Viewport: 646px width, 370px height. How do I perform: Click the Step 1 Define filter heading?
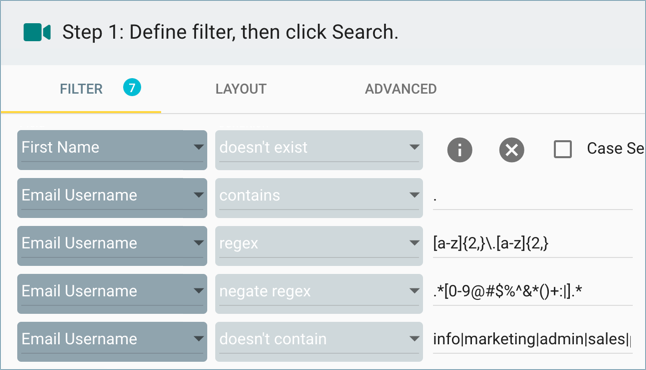click(x=230, y=32)
